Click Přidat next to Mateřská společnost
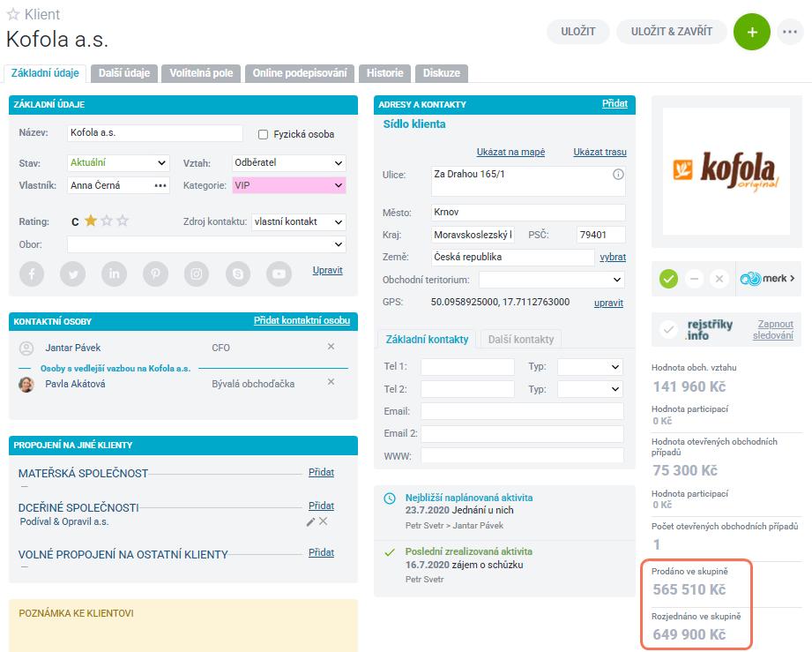The image size is (812, 652). click(321, 472)
